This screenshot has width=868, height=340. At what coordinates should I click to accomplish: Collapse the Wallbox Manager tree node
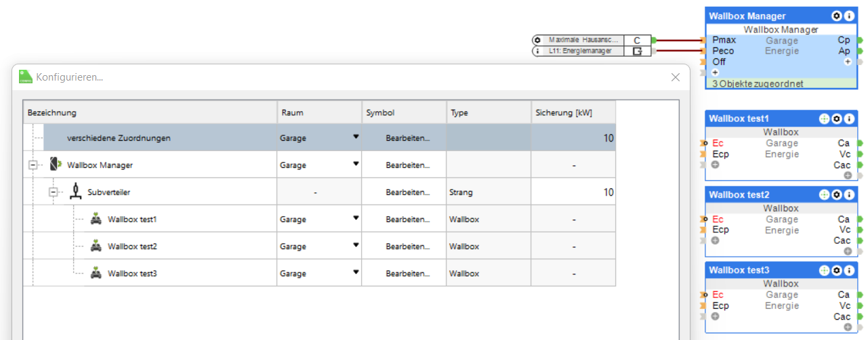pyautogui.click(x=32, y=165)
